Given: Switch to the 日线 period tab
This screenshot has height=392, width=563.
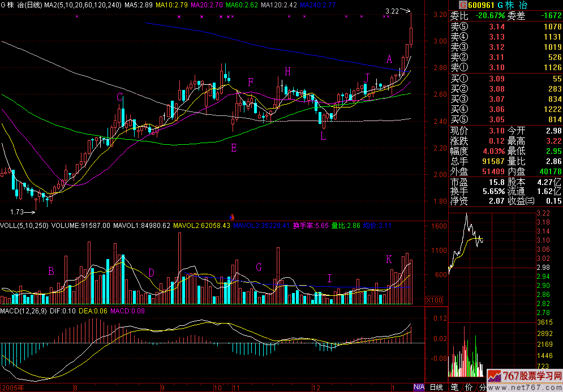Looking at the screenshot, I should click(435, 387).
